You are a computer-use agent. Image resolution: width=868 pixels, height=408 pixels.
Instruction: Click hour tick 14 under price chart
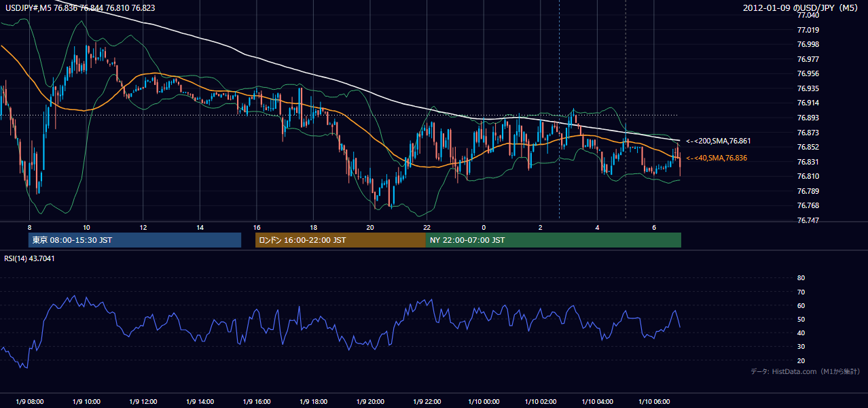coord(200,226)
